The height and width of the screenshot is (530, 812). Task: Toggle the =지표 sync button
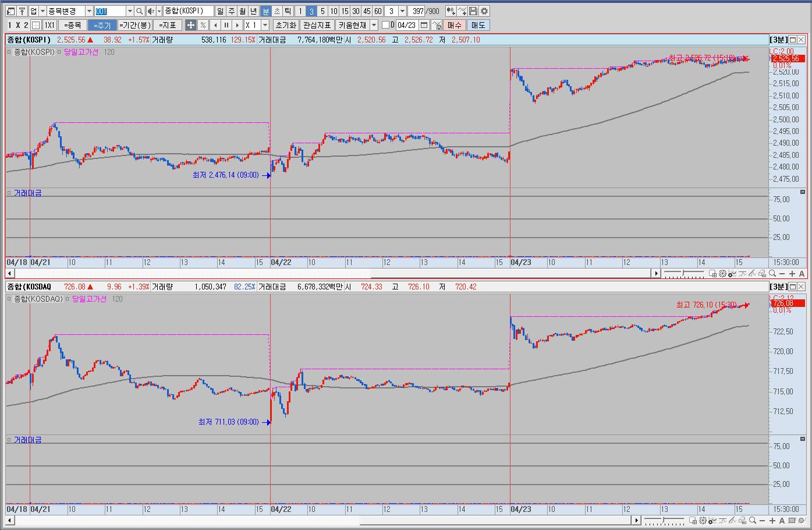tap(169, 25)
